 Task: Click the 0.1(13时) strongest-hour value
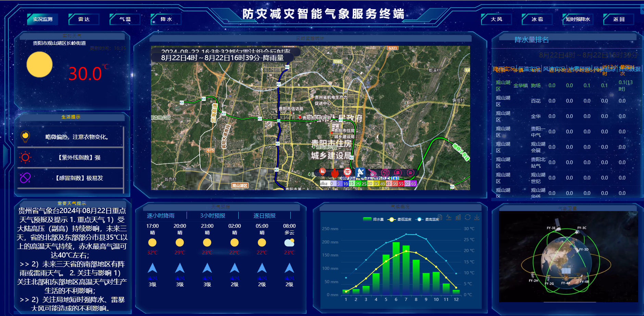point(626,85)
